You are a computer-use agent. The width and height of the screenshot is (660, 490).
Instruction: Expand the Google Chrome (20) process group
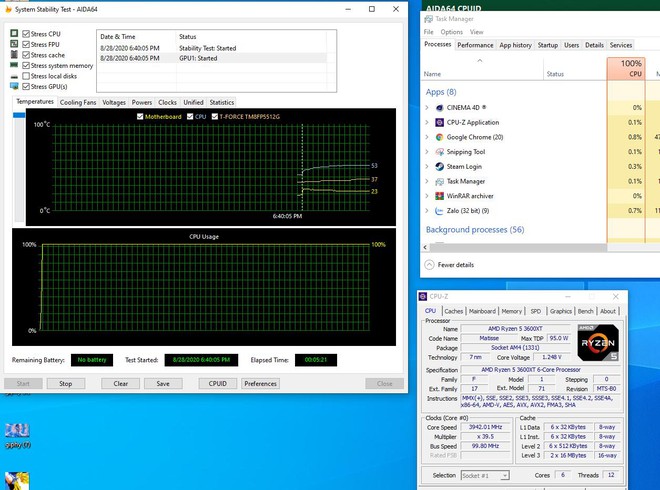coord(427,137)
